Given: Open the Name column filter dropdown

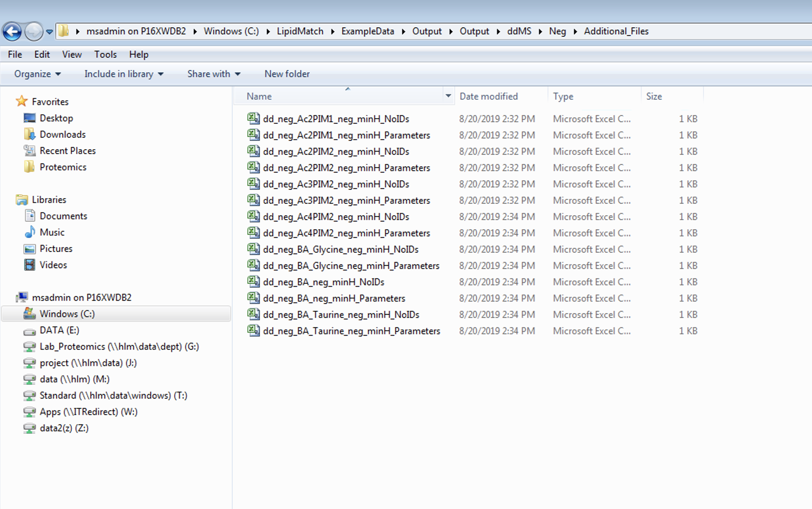Looking at the screenshot, I should pos(448,96).
